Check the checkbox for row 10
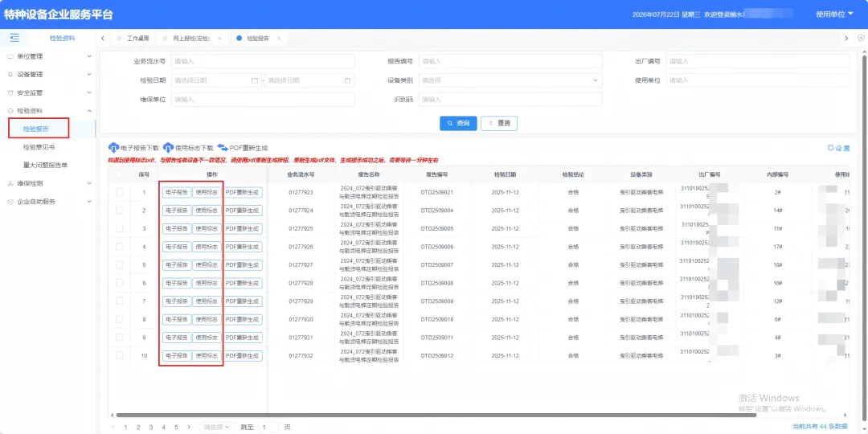 pos(119,355)
